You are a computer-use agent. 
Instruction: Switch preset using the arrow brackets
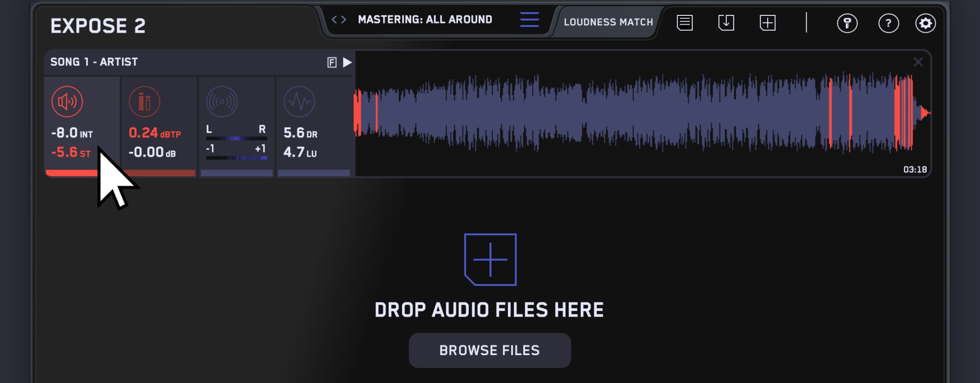click(339, 20)
